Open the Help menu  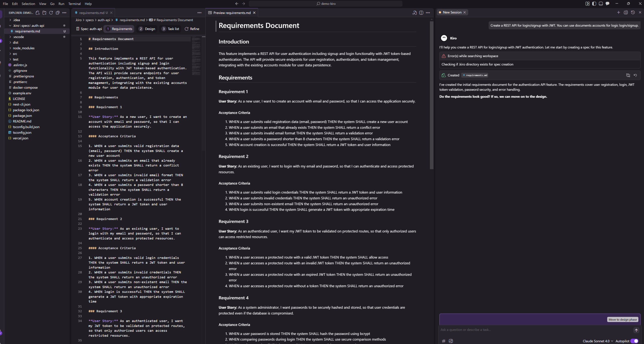click(88, 4)
